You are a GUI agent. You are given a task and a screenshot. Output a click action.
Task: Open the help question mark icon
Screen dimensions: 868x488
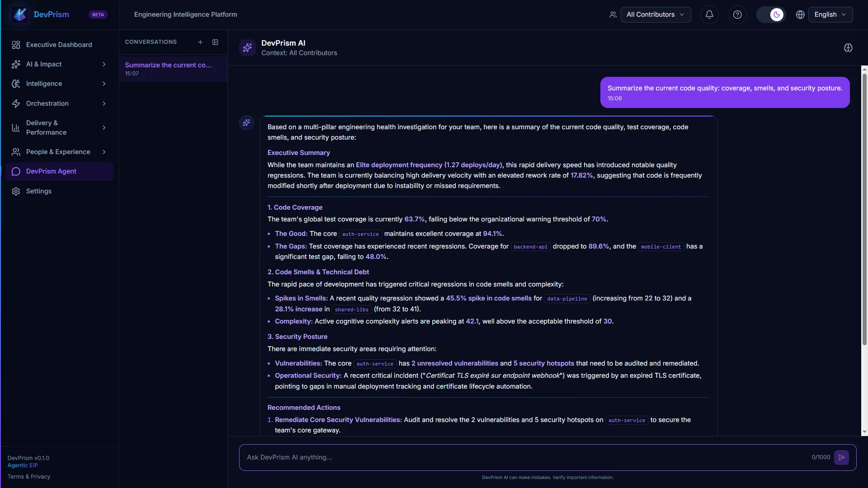737,14
